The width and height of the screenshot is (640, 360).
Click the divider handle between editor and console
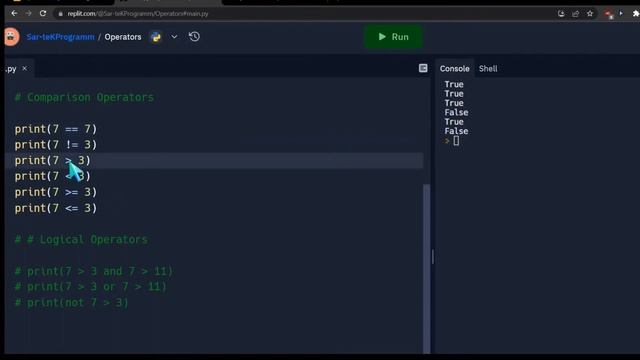(x=433, y=257)
